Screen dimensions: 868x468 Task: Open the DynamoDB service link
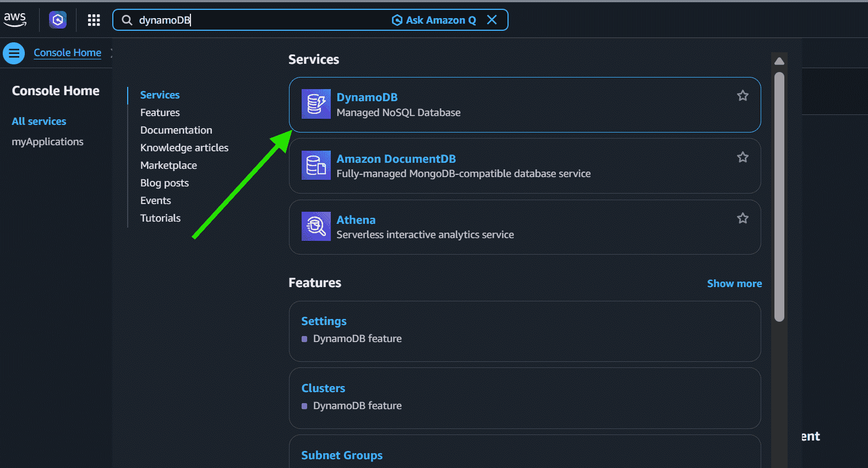[x=367, y=97]
